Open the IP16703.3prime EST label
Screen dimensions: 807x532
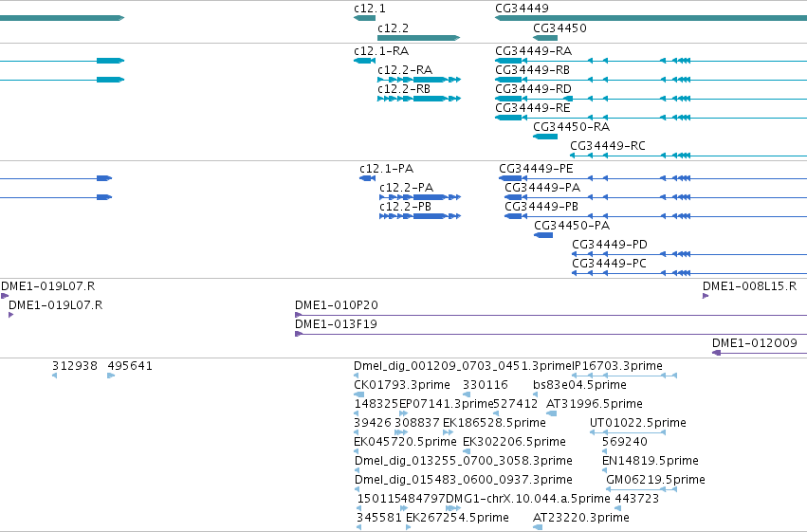(x=617, y=367)
